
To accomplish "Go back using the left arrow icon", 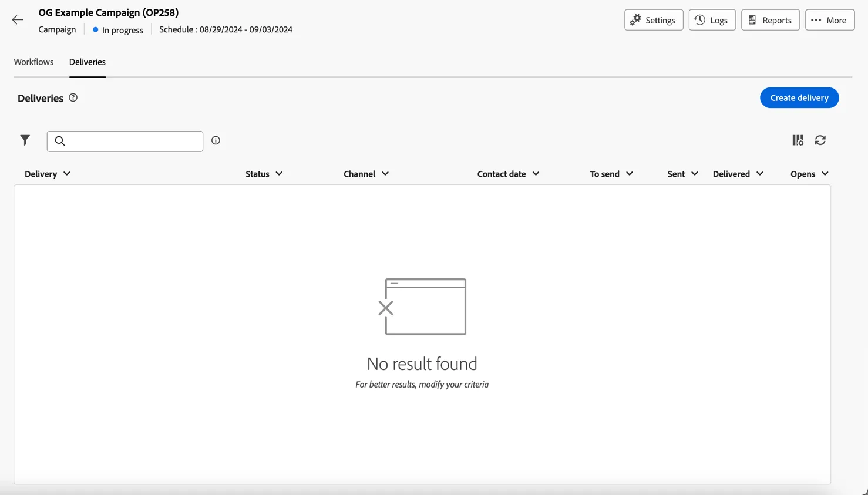I will point(18,20).
